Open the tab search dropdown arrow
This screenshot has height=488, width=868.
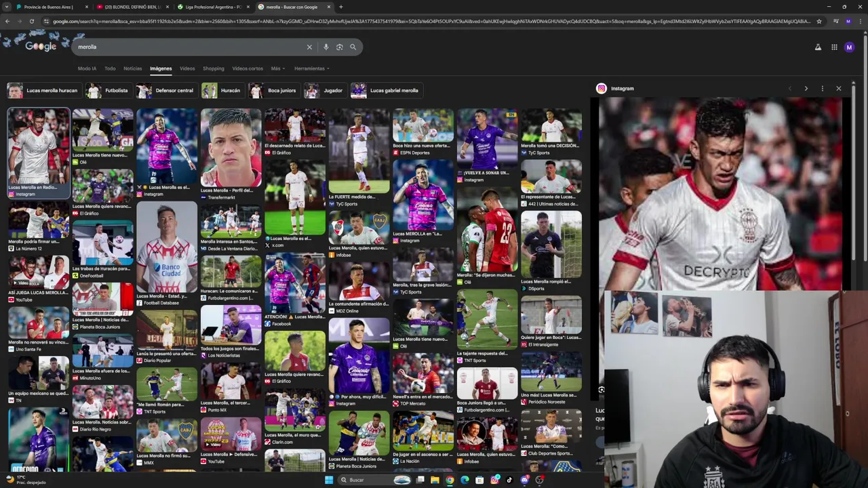click(x=7, y=7)
